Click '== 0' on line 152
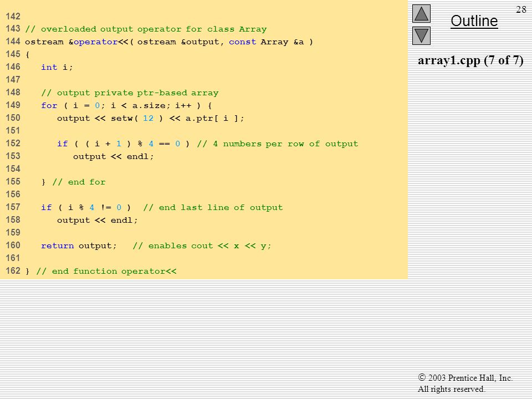This screenshot has width=532, height=399. point(170,144)
